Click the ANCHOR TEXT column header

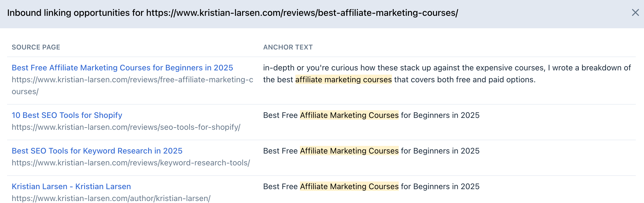click(288, 47)
